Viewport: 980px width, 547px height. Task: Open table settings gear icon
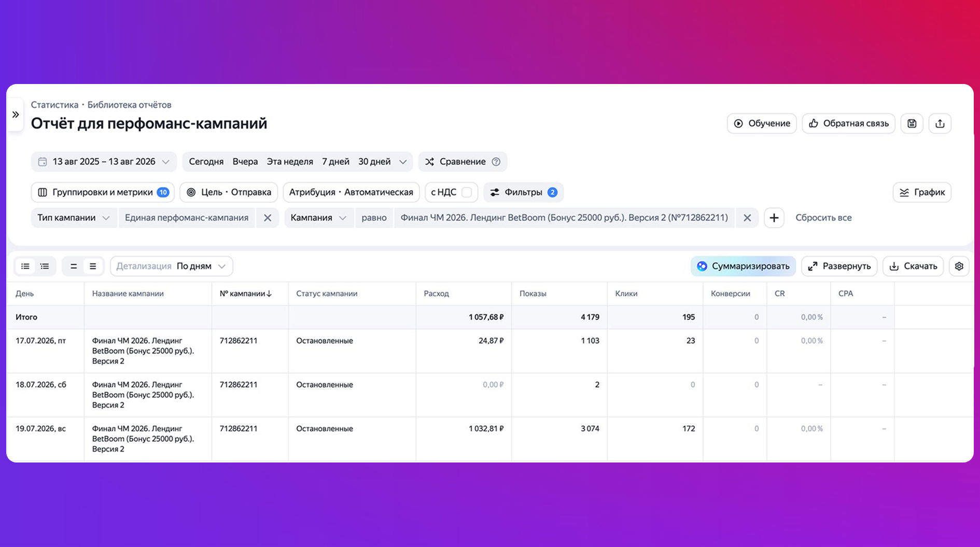click(959, 266)
